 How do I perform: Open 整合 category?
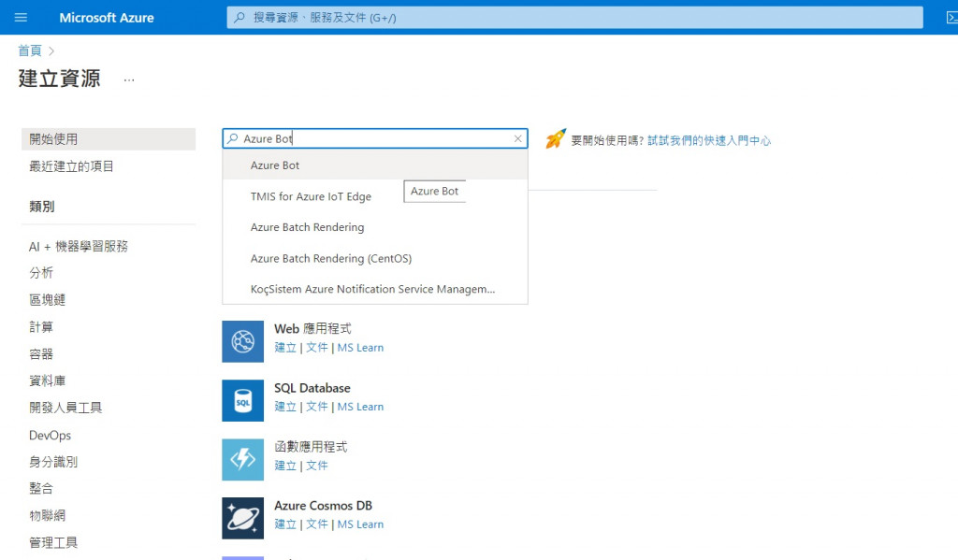[x=41, y=489]
